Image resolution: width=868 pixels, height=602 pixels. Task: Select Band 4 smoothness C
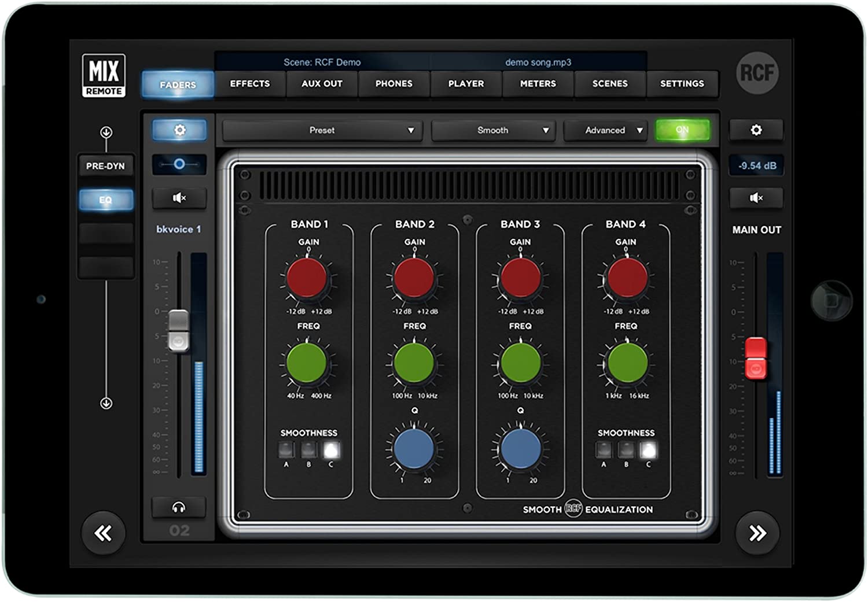pos(648,449)
